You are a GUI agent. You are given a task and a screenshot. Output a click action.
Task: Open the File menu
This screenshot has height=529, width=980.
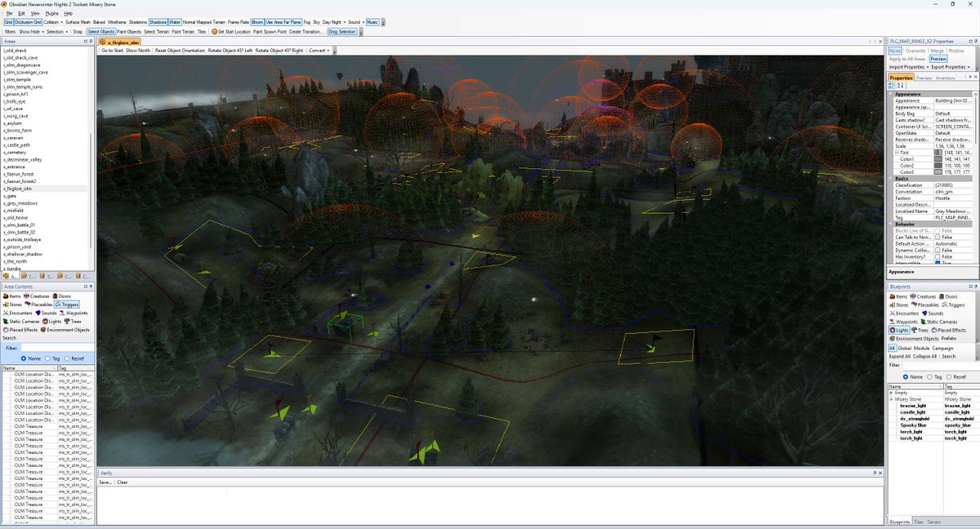coord(8,14)
